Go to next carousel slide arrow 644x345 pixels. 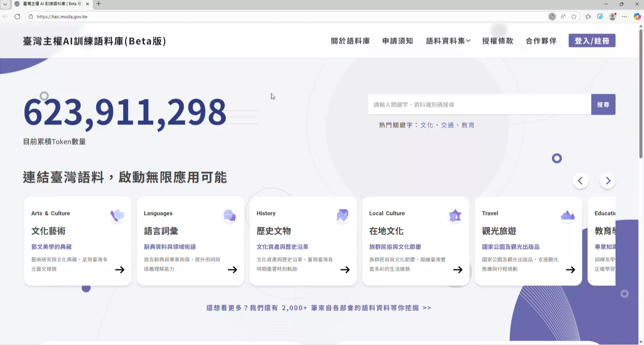[607, 181]
